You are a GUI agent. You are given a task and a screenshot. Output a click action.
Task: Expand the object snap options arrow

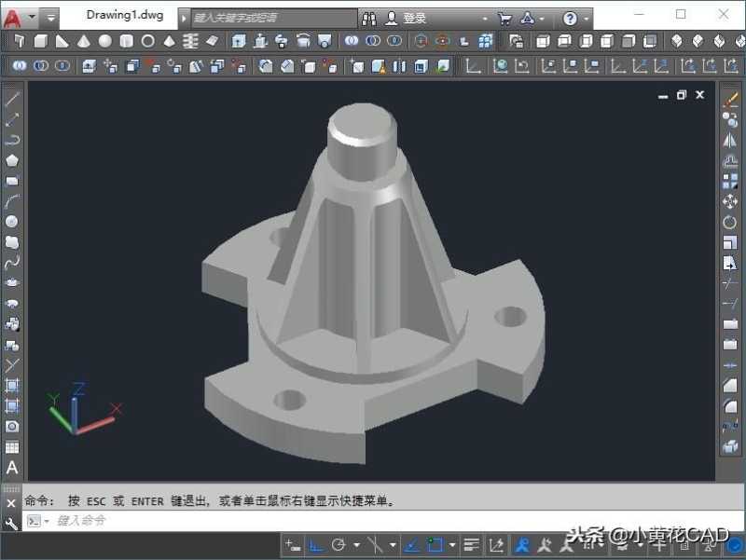[453, 545]
